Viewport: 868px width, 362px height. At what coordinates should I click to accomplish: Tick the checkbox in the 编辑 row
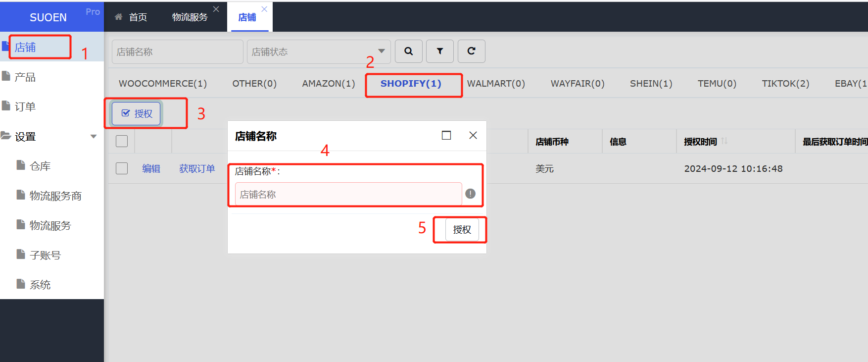[122, 168]
